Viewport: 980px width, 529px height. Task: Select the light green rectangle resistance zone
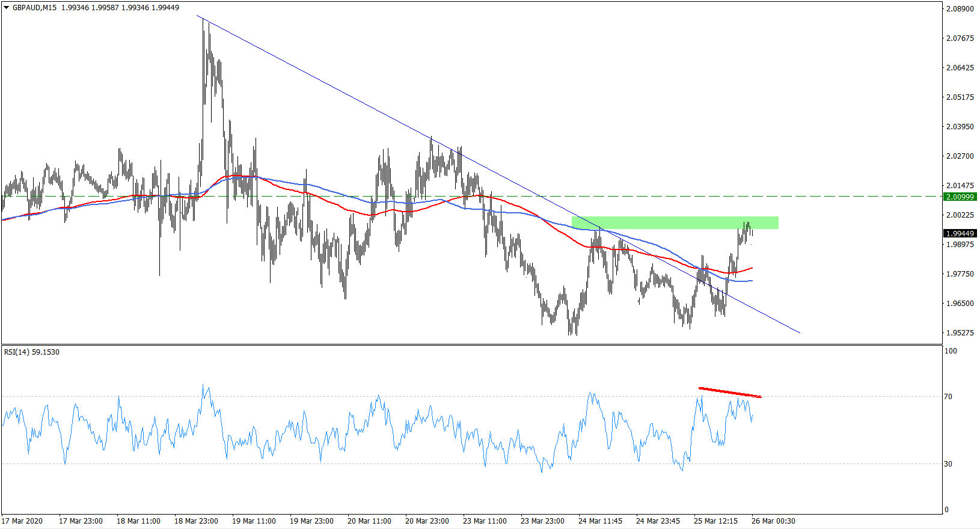(673, 222)
